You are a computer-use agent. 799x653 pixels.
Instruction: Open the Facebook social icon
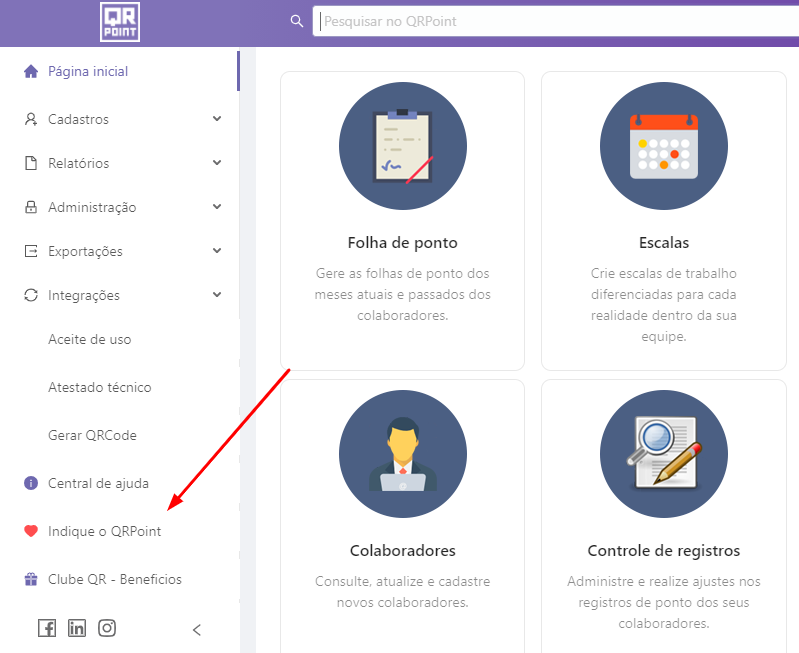pos(47,628)
